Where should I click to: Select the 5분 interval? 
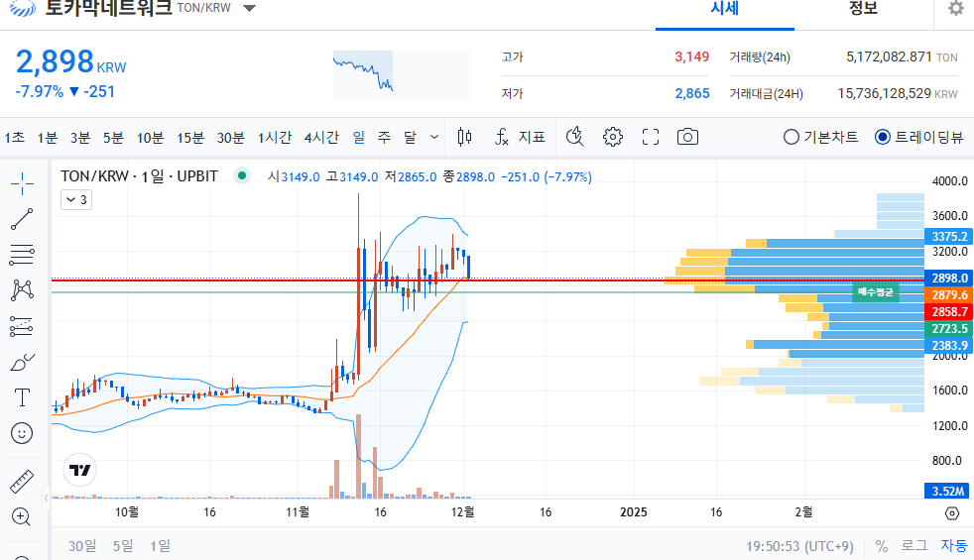(x=113, y=137)
